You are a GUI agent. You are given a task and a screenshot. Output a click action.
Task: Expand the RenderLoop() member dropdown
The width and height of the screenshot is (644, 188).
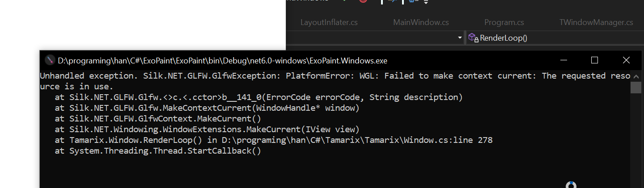click(555, 38)
